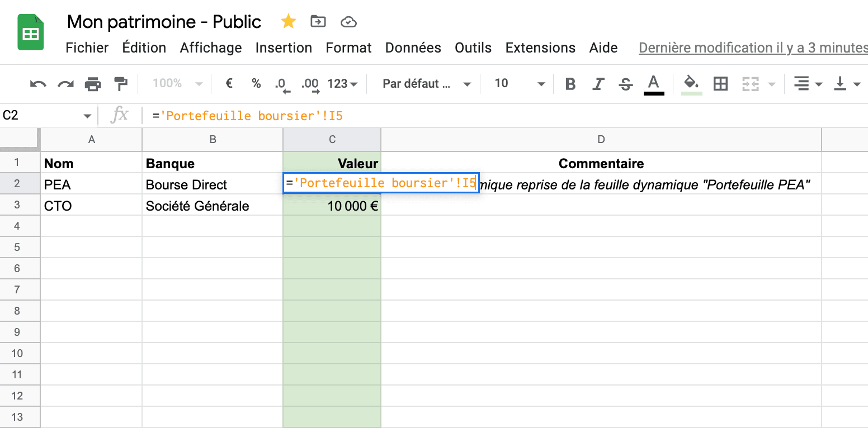Select the 'PEA' cell

coord(92,184)
